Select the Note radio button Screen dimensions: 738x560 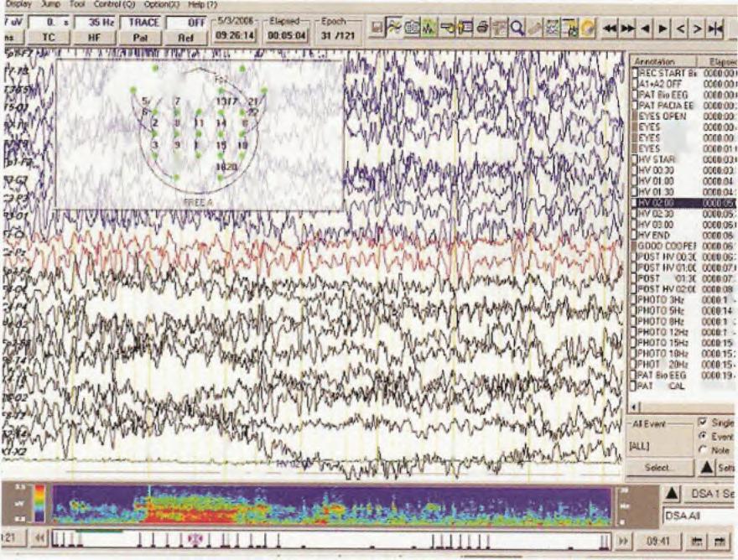coord(704,450)
